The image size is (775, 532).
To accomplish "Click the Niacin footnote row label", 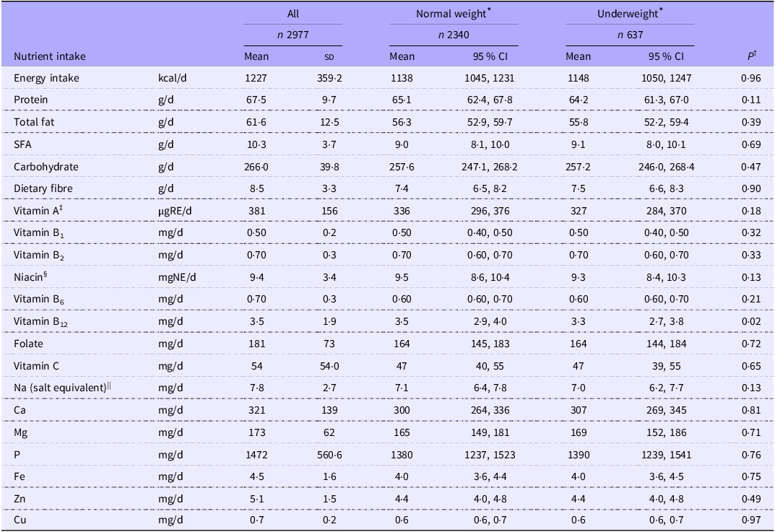I will tap(30, 276).
